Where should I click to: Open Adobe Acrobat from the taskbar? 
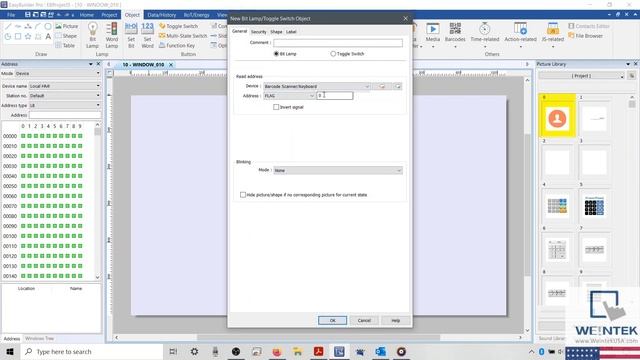(318, 351)
